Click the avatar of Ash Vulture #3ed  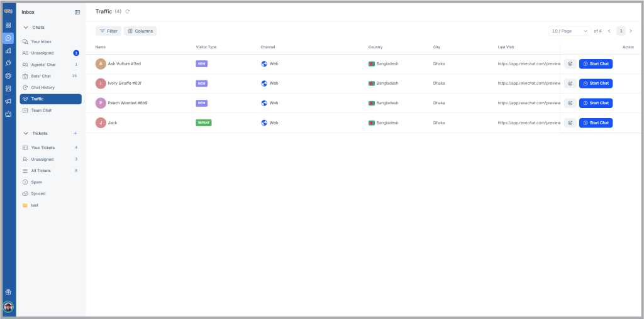[x=101, y=64]
